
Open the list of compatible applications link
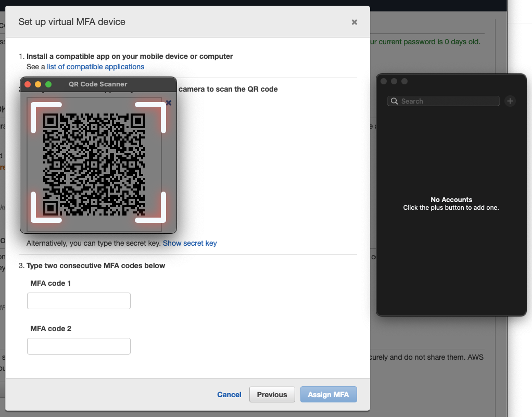pos(95,67)
